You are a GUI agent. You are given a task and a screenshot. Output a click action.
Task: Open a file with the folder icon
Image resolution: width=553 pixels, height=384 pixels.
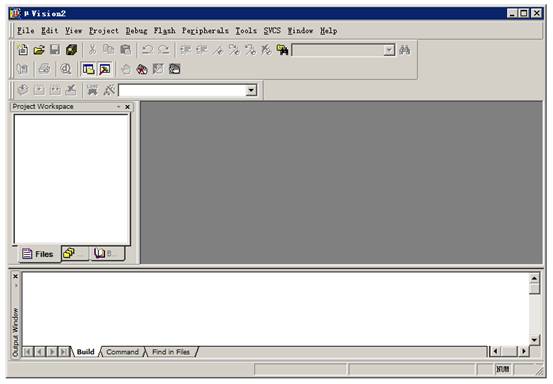click(x=39, y=50)
